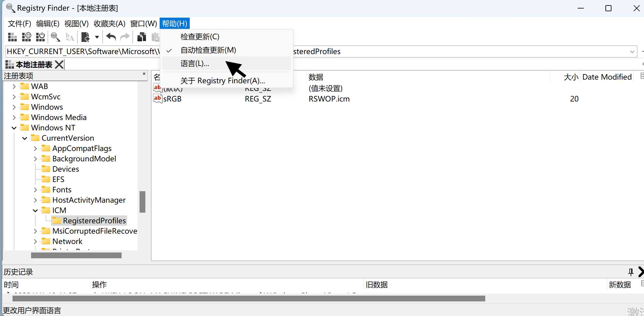Viewport: 644px width, 316px height.
Task: Collapse the CurrentVersion node
Action: click(x=25, y=138)
